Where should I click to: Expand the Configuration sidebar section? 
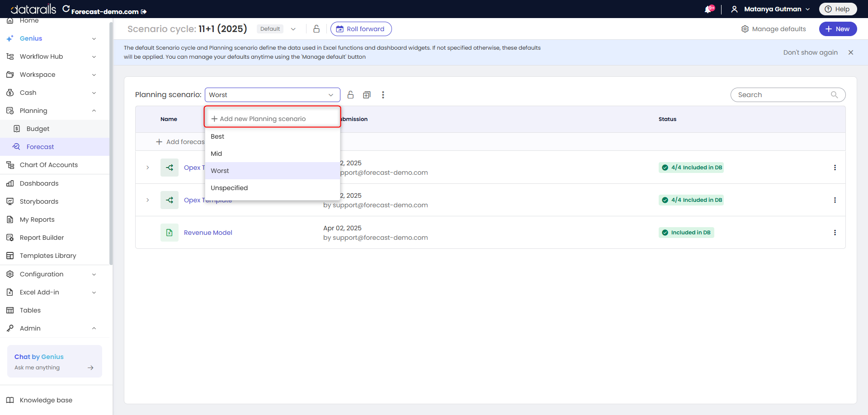(94, 275)
